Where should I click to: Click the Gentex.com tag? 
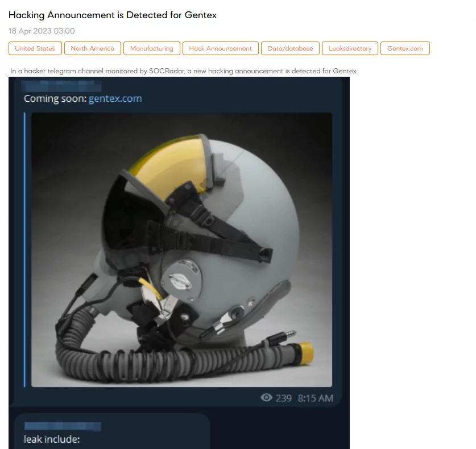tap(405, 48)
